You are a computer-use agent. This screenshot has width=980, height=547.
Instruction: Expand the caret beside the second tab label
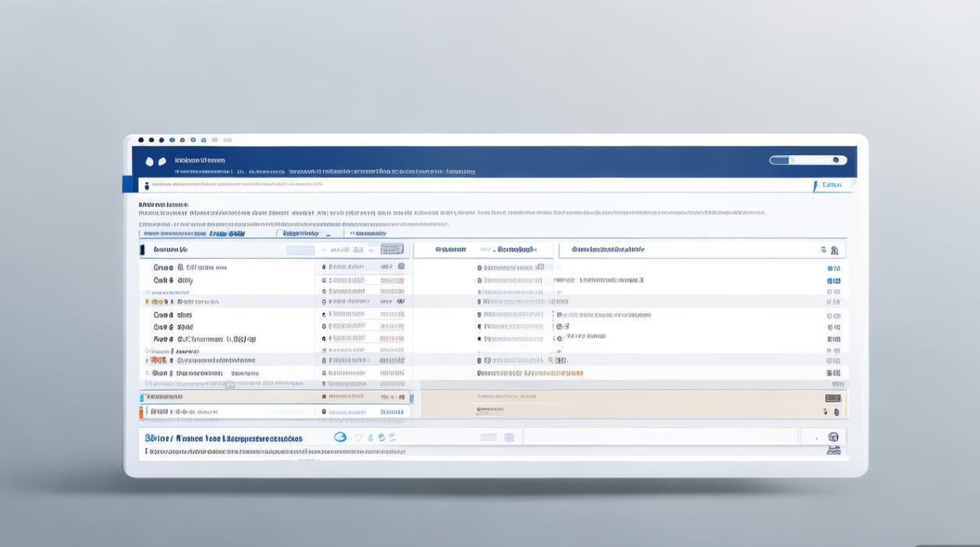[328, 235]
